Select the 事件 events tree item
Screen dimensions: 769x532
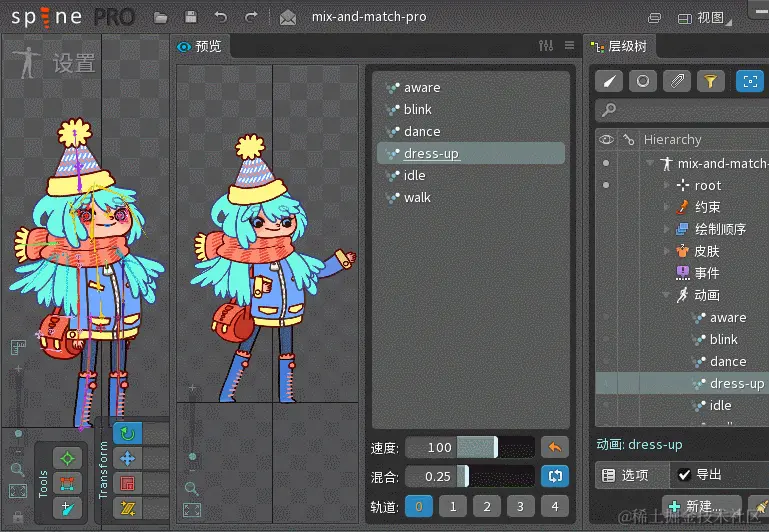tap(707, 273)
